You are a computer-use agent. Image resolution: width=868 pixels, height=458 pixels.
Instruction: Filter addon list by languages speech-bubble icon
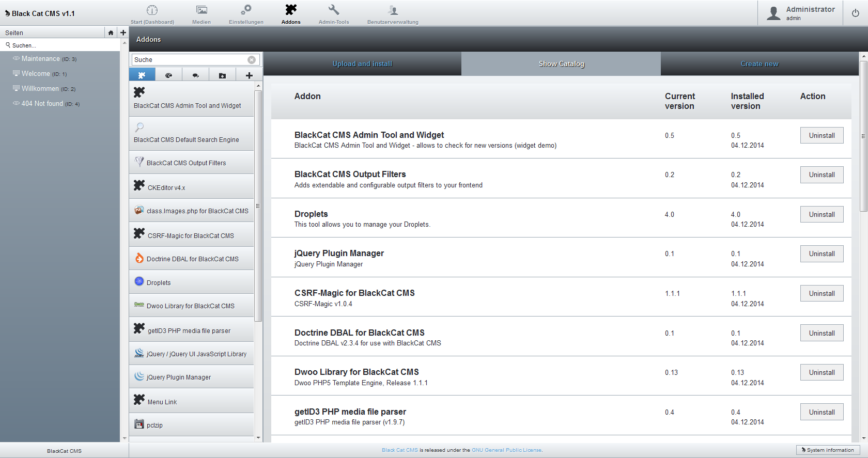(195, 75)
